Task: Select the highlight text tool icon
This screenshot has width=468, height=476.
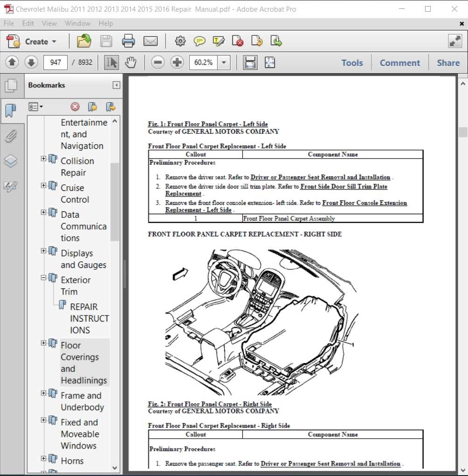Action: coord(218,41)
